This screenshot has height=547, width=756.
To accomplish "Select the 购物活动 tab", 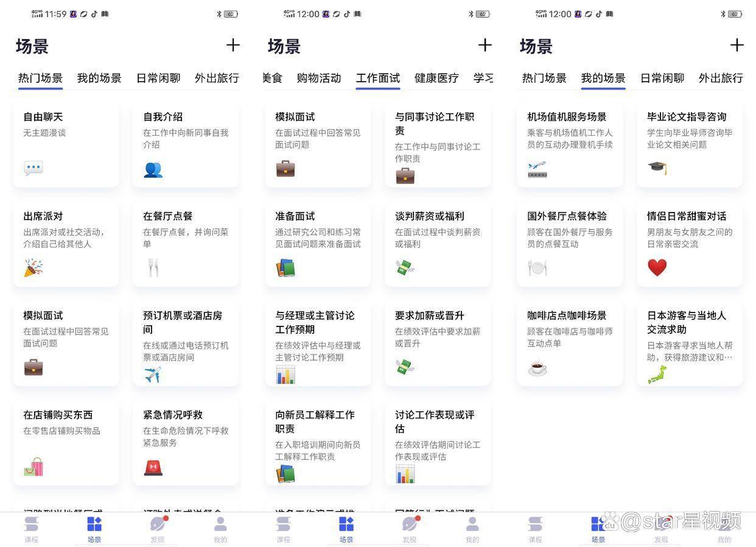I will pos(318,78).
